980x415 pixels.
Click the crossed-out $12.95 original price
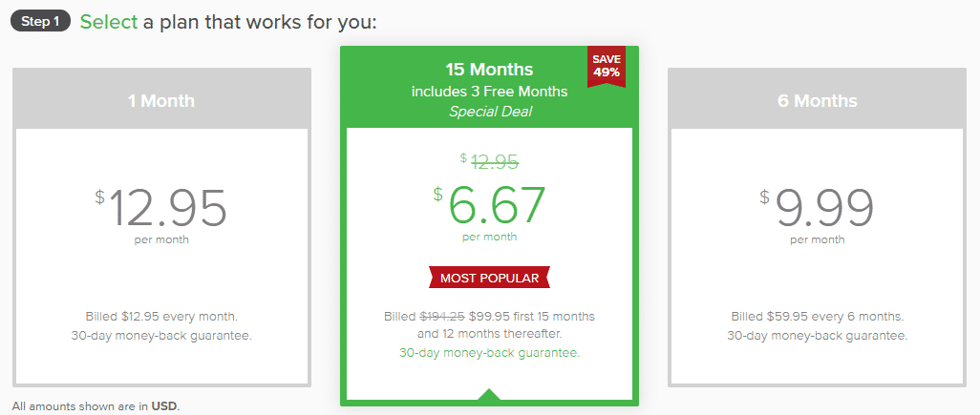(494, 162)
